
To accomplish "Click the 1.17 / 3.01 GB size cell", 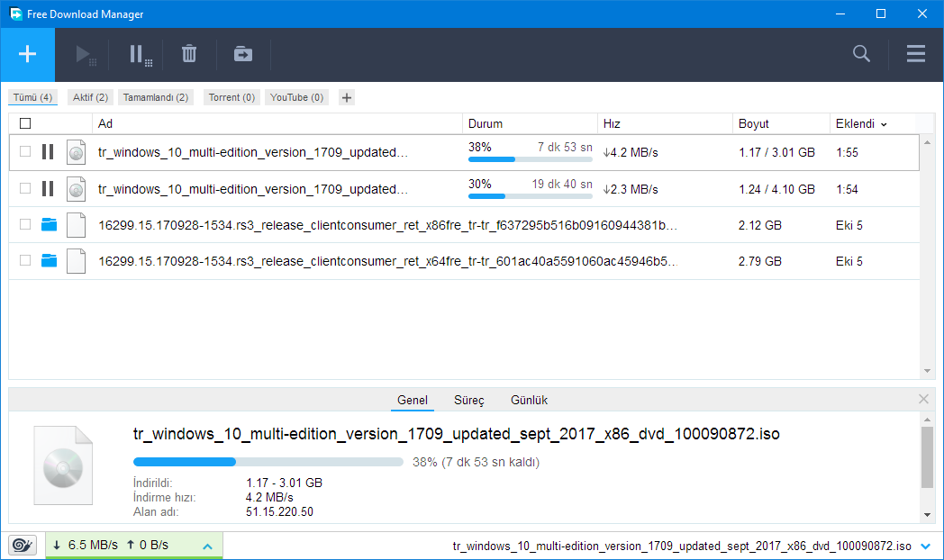I will pyautogui.click(x=776, y=153).
